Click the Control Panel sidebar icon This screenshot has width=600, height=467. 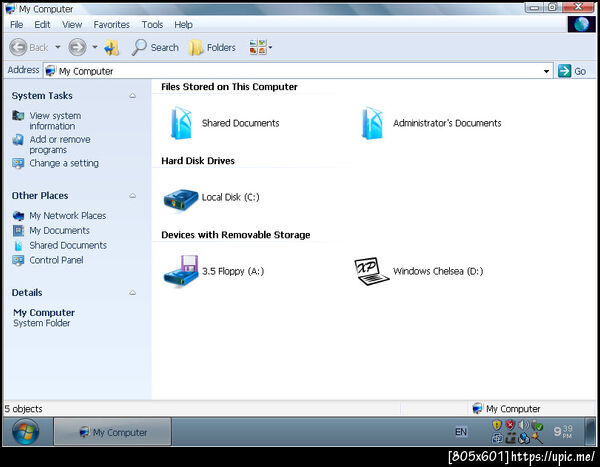pos(18,260)
